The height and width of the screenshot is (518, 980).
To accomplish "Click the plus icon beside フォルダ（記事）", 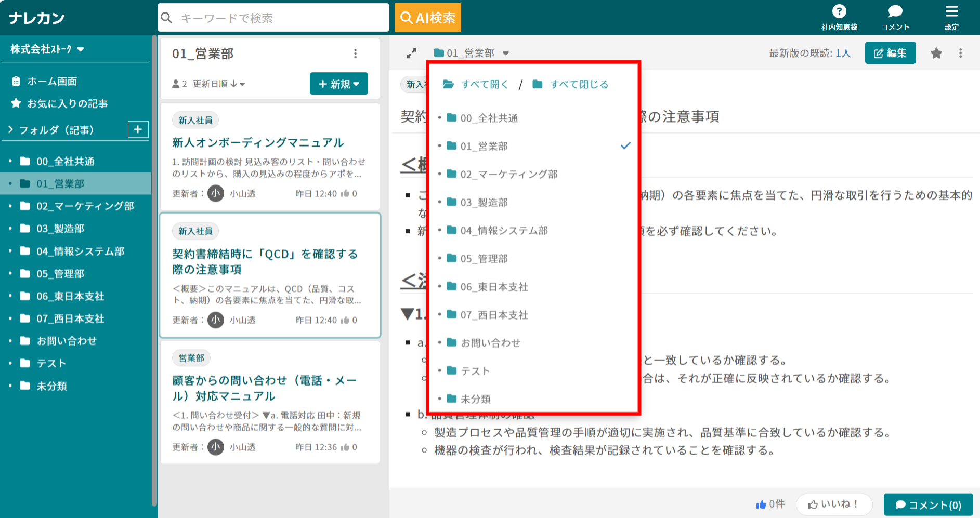I will (138, 129).
